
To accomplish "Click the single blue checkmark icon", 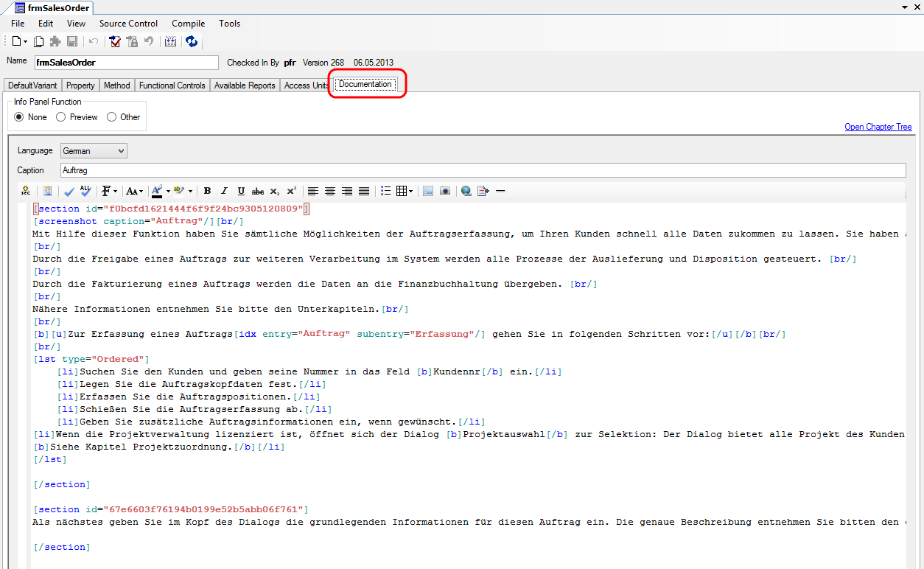I will pyautogui.click(x=69, y=191).
